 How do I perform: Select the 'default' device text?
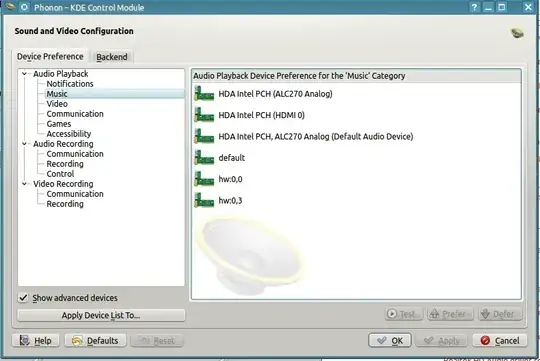coord(232,158)
